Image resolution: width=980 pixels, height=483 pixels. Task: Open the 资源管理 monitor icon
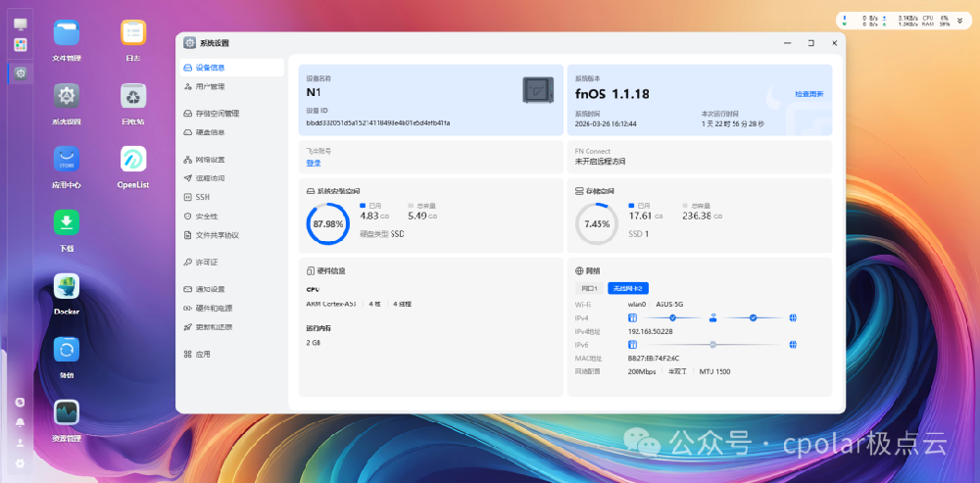coord(67,412)
